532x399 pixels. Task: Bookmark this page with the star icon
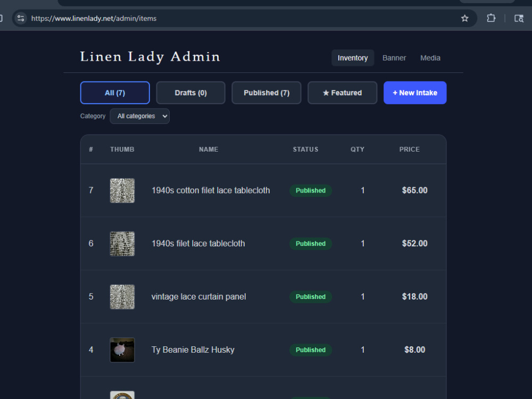pos(464,18)
